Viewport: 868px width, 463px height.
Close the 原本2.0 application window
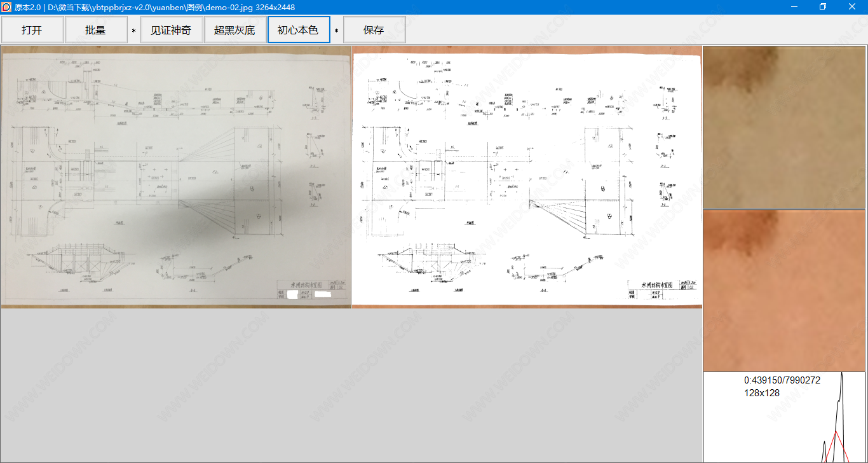(852, 7)
